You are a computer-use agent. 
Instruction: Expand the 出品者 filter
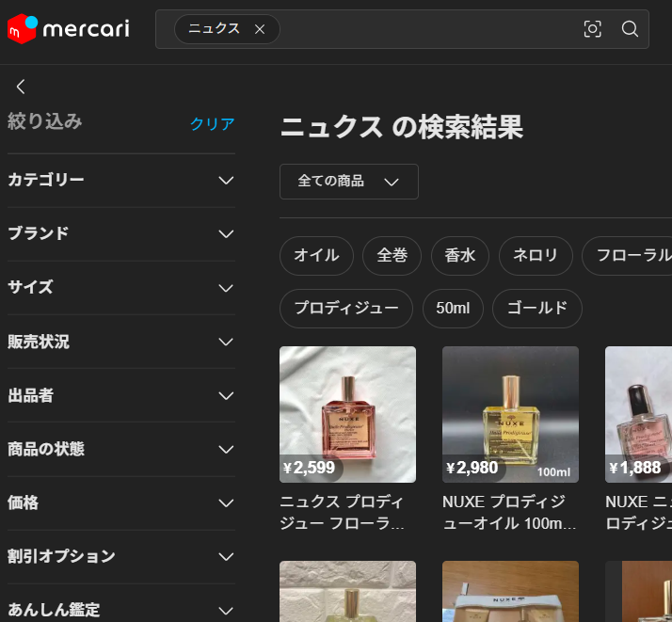point(121,395)
